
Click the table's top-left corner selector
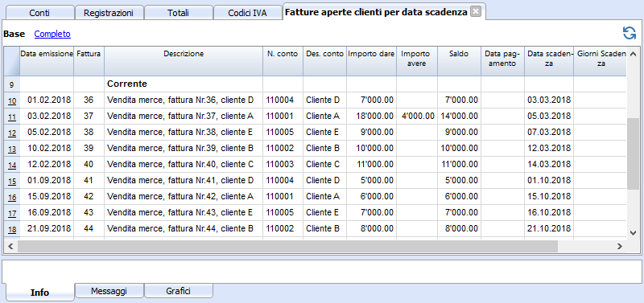[x=12, y=61]
